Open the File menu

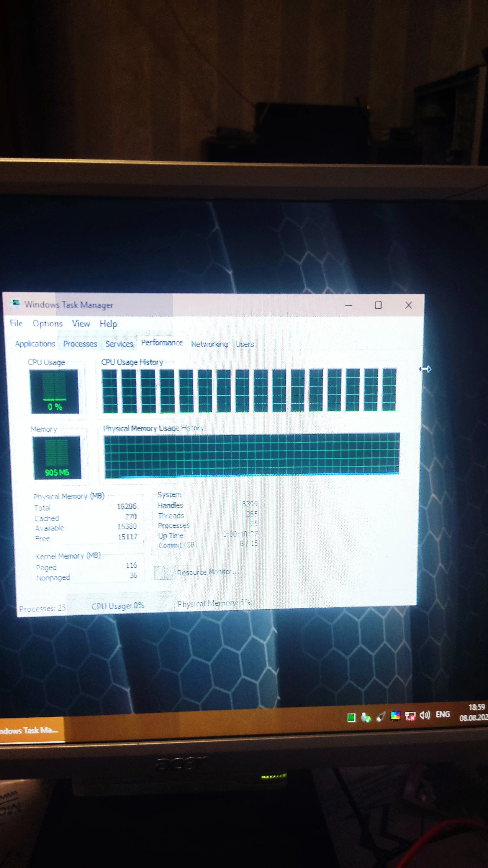click(x=16, y=324)
